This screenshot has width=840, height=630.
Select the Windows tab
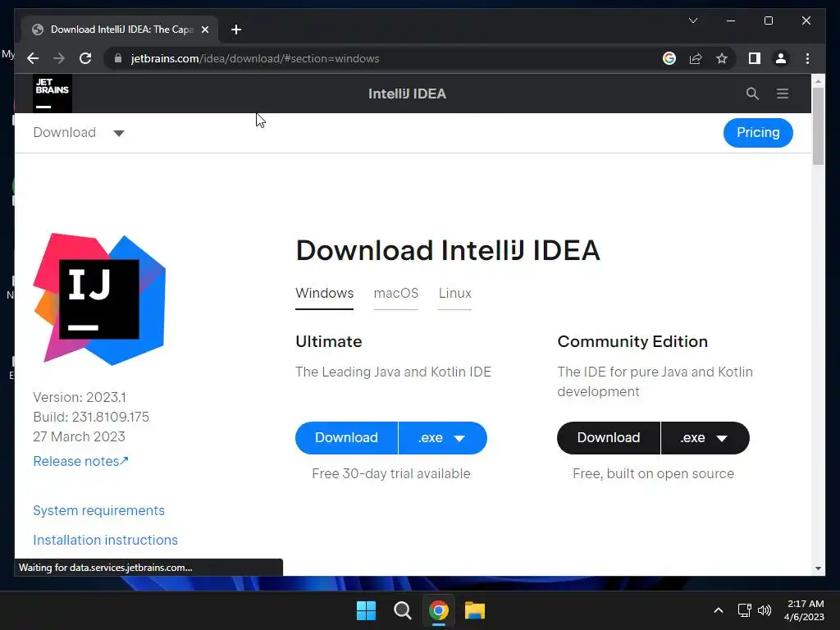click(325, 294)
